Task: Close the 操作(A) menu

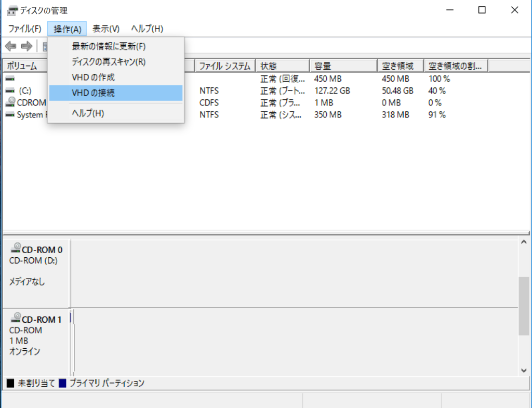Action: (x=67, y=29)
